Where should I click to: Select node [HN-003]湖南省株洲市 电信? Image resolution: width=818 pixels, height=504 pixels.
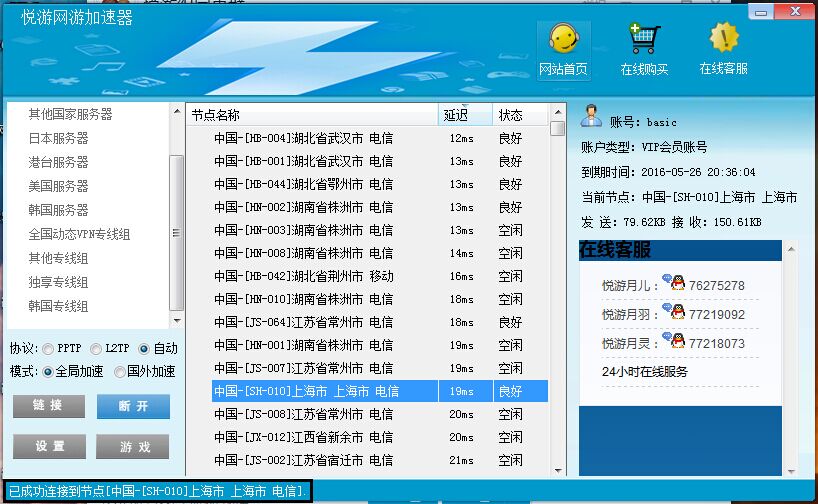point(304,230)
